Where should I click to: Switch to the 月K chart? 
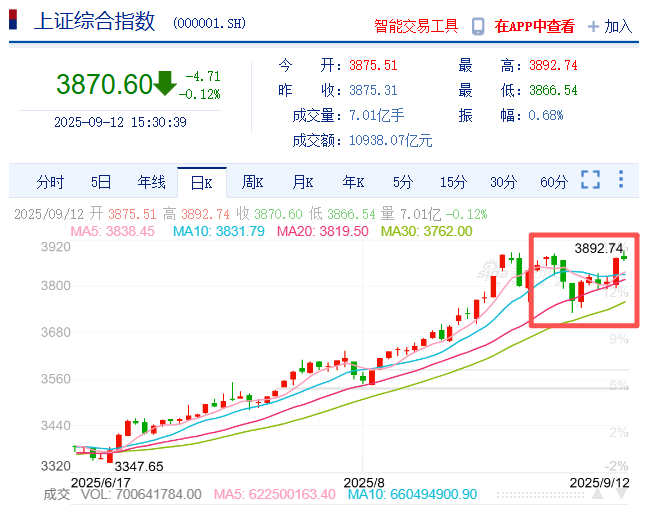pos(302,182)
